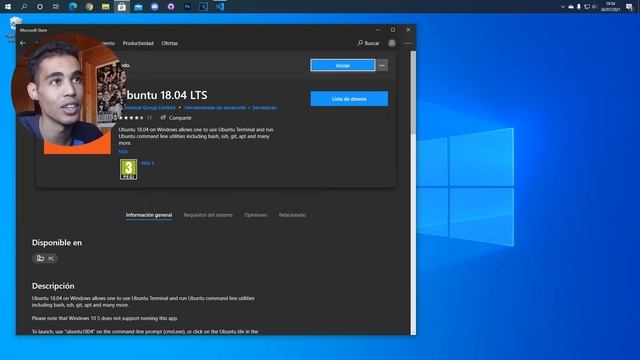This screenshot has height=360, width=640.
Task: Select the Opiniones tab
Action: pos(256,215)
